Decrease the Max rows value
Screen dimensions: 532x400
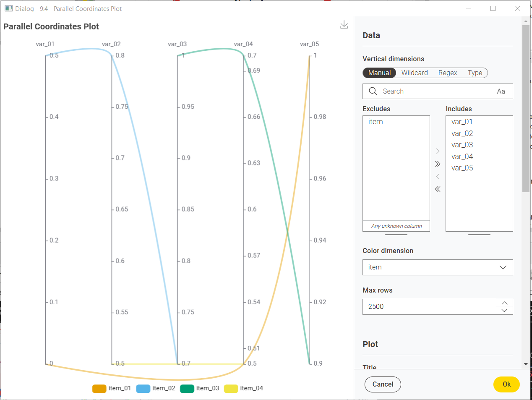[x=504, y=311]
